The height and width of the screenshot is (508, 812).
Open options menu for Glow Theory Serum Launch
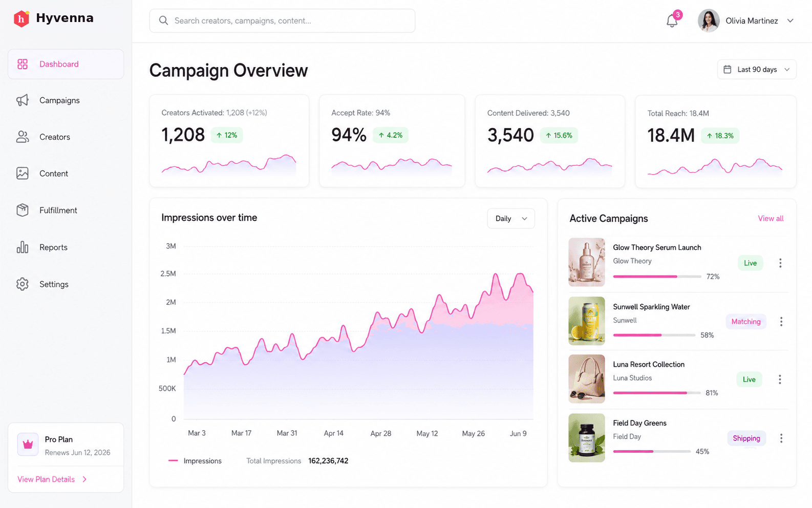(x=780, y=263)
